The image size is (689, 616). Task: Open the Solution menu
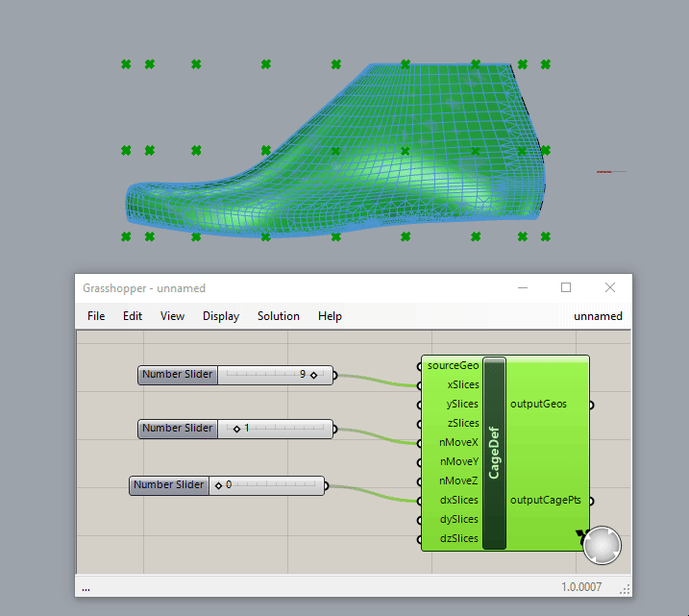(278, 316)
